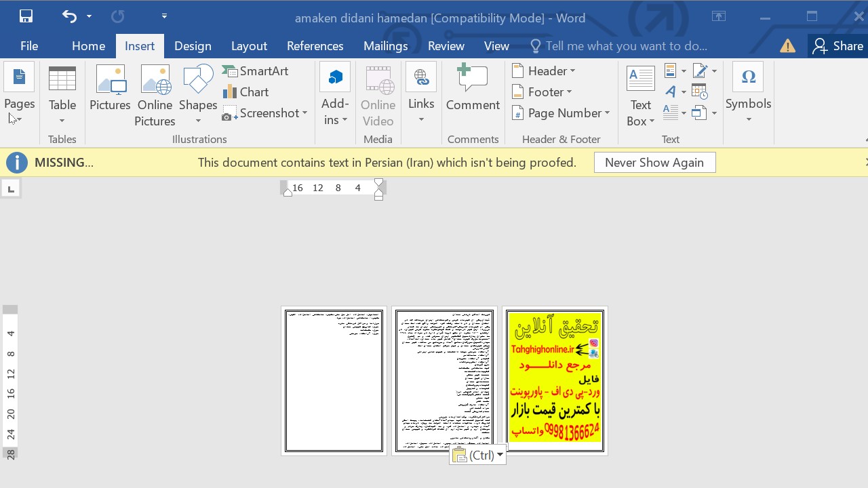The image size is (868, 488).
Task: Open the Header dropdown
Action: click(544, 70)
